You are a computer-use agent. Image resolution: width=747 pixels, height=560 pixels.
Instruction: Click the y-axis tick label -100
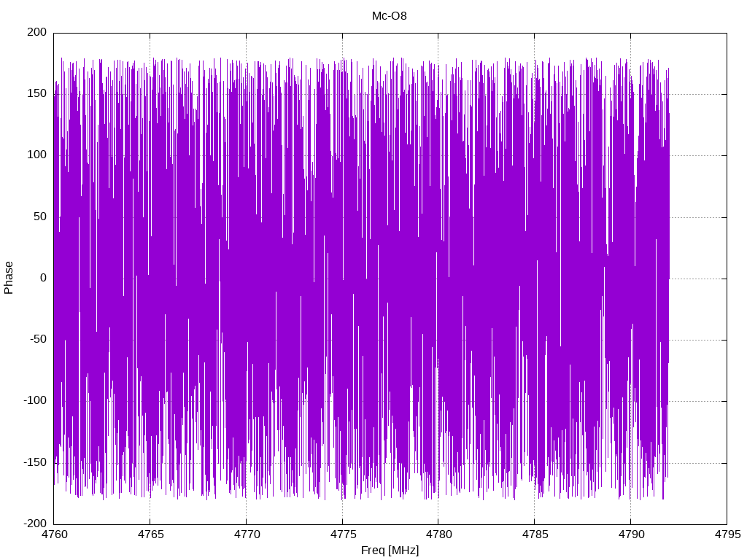point(35,401)
